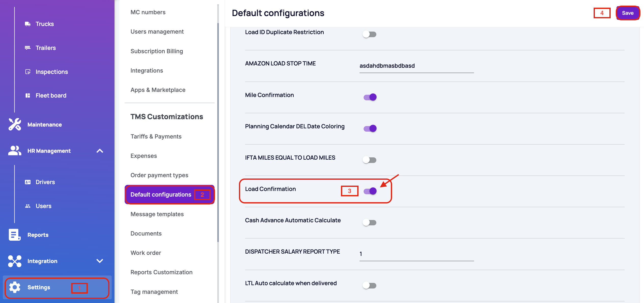The image size is (644, 303).
Task: Open Tariffs & Payments menu item
Action: (156, 136)
